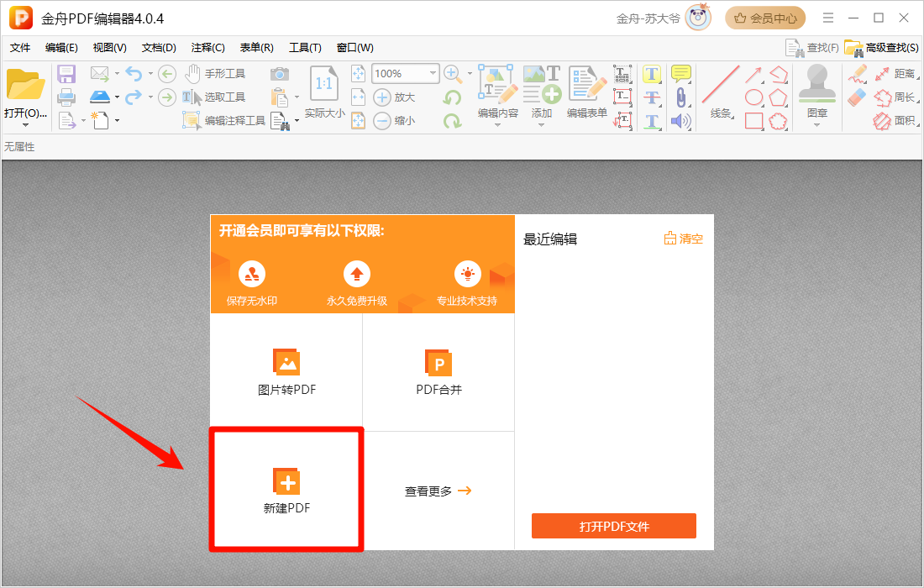
Task: Select the yellow Highlight text T icon
Action: point(652,74)
